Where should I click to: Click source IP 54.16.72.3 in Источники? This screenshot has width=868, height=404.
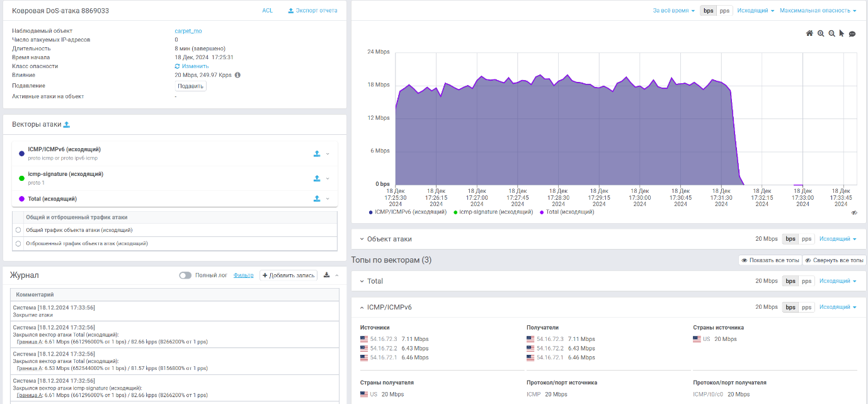coord(383,339)
